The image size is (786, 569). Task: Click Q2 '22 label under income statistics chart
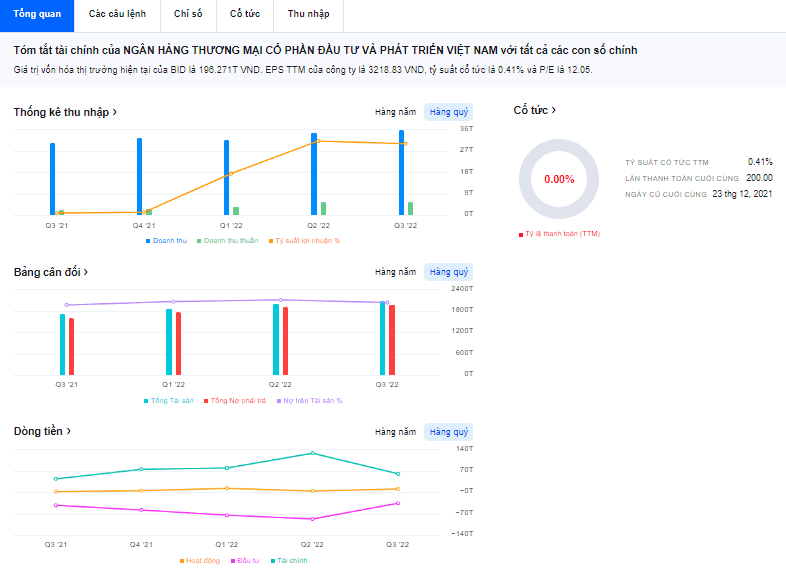tap(318, 226)
